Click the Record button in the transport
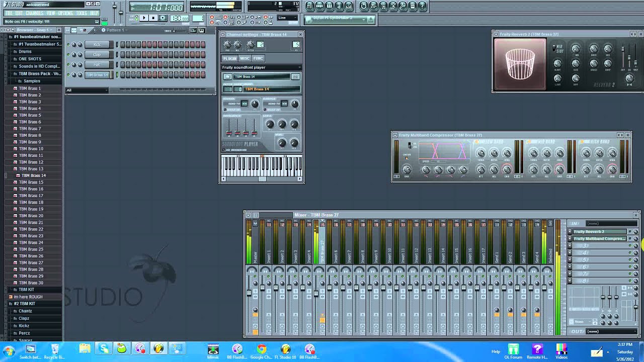644x362 pixels. point(163,18)
